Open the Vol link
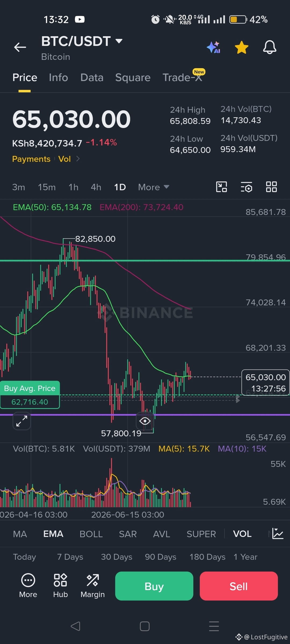Image resolution: width=290 pixels, height=644 pixels. tap(64, 159)
